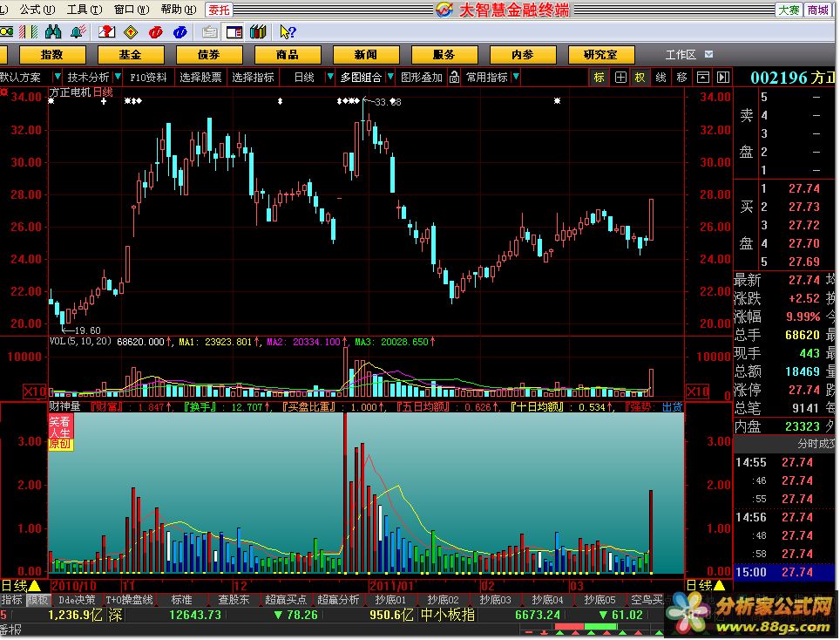
Task: Switch to the T+0操盘线 tab
Action: 129,600
